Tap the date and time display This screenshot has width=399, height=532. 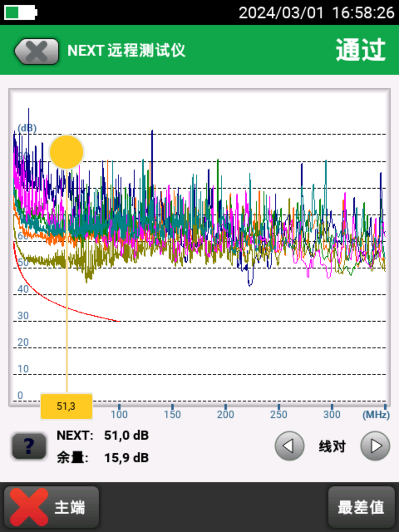pyautogui.click(x=316, y=12)
